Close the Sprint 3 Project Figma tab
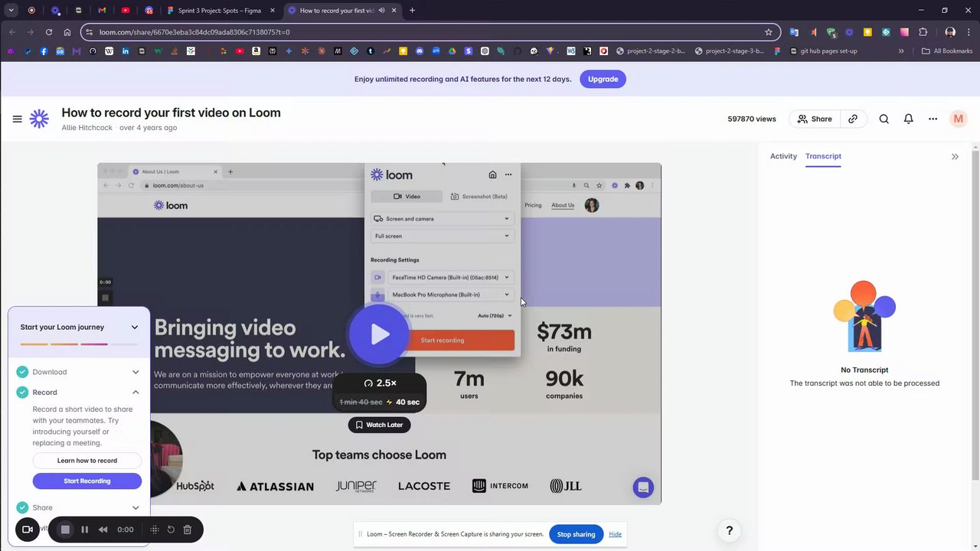Image resolution: width=980 pixels, height=551 pixels. pyautogui.click(x=272, y=11)
